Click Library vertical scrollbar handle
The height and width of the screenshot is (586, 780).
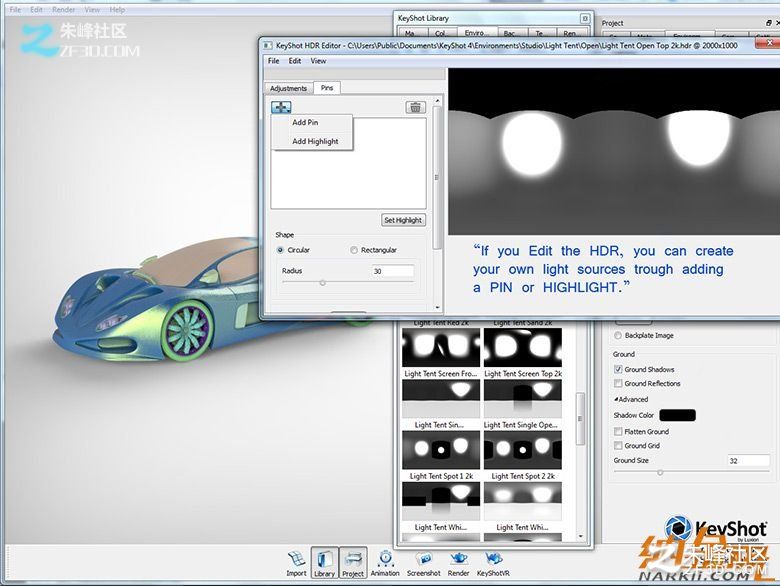580,418
